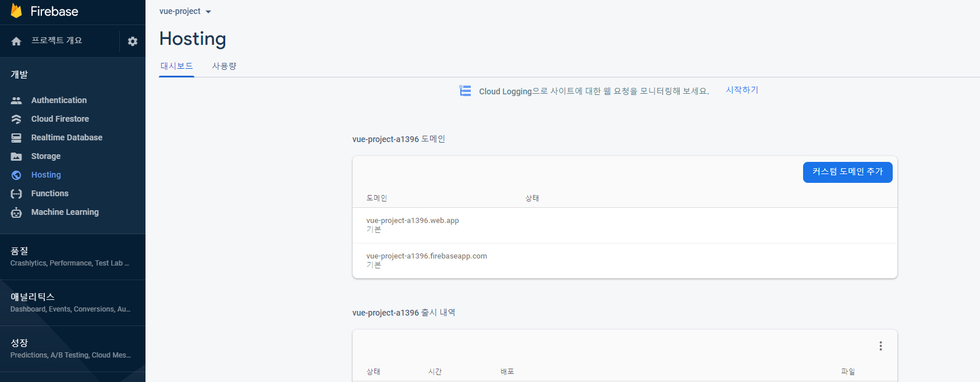Click vue-project-a1396.web.app domain
This screenshot has width=980, height=382.
pyautogui.click(x=413, y=221)
